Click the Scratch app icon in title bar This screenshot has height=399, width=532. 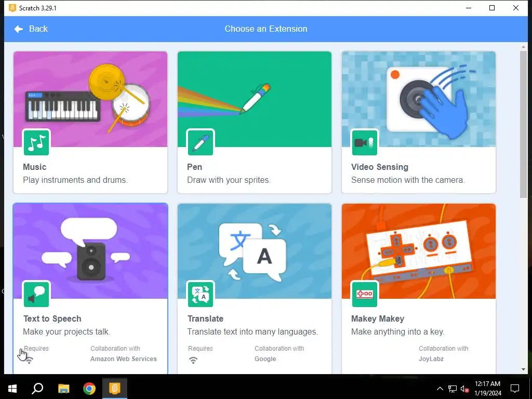12,8
